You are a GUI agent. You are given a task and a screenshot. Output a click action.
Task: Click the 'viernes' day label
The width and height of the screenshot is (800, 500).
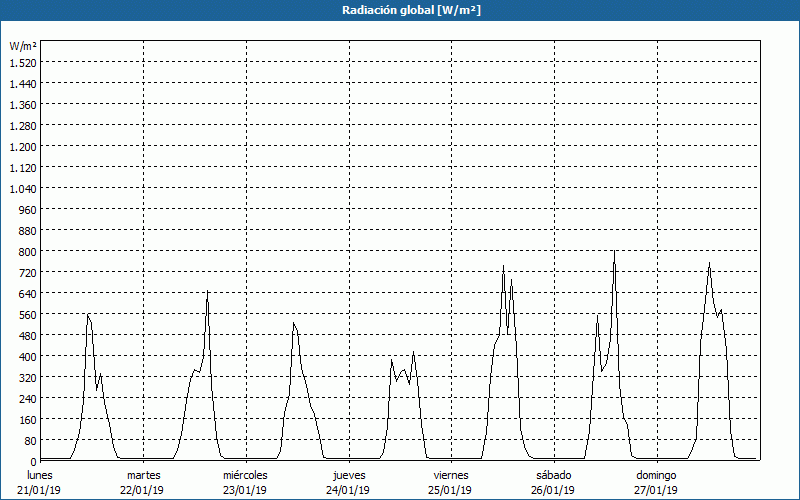point(451,475)
